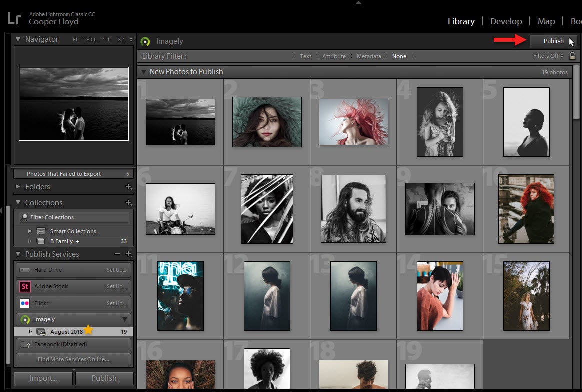Click the Adobe Stock service icon
582x392 pixels.
pyautogui.click(x=25, y=286)
